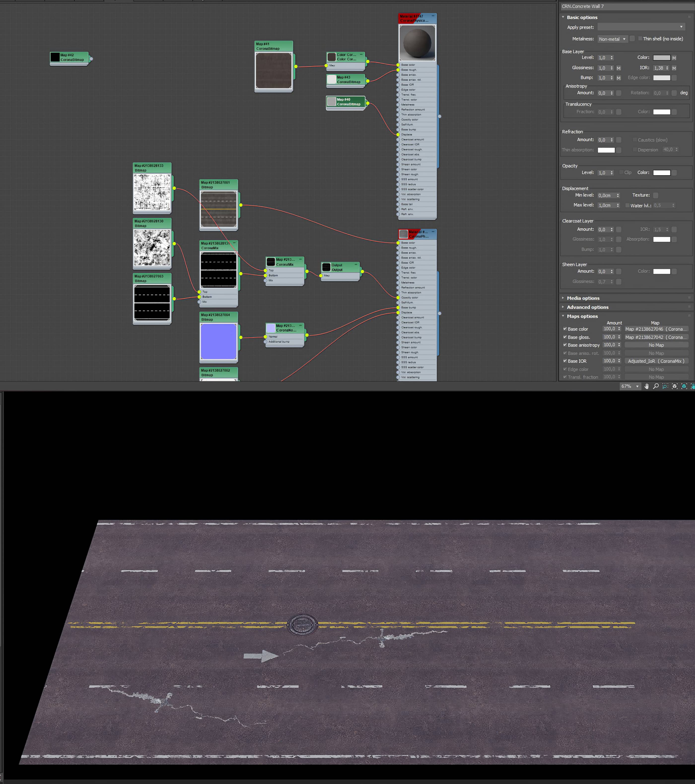
Task: Select the Pan tool hand icon
Action: pyautogui.click(x=647, y=386)
